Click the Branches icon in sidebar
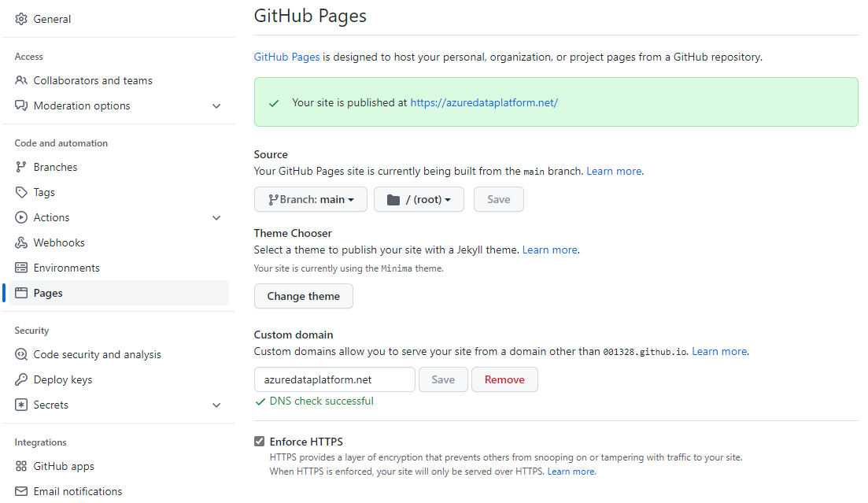Image resolution: width=868 pixels, height=503 pixels. click(x=21, y=167)
